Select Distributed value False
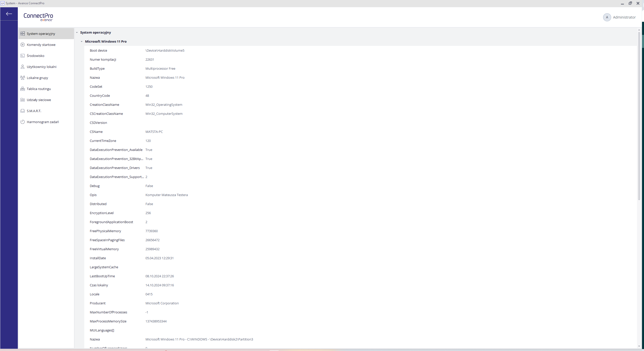644x351 pixels. 149,204
